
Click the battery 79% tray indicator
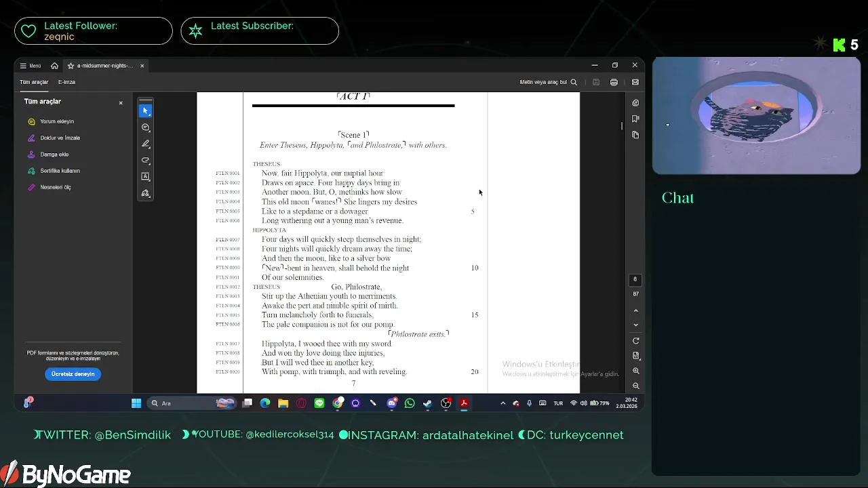pyautogui.click(x=600, y=403)
